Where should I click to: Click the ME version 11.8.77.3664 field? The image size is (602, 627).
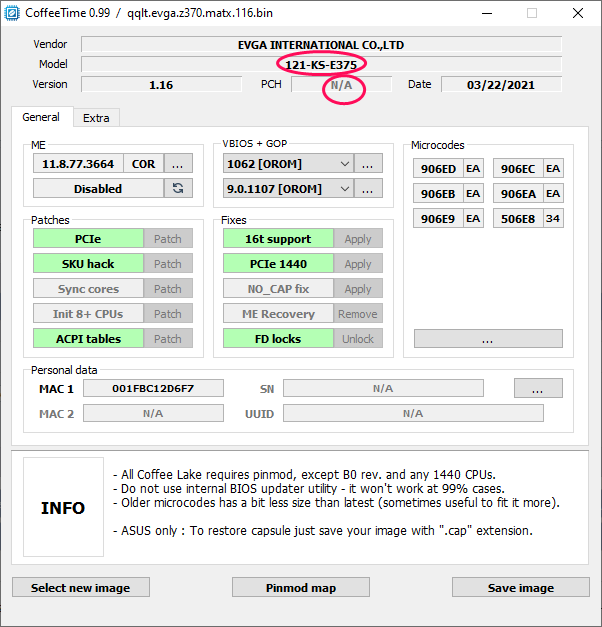(78, 164)
